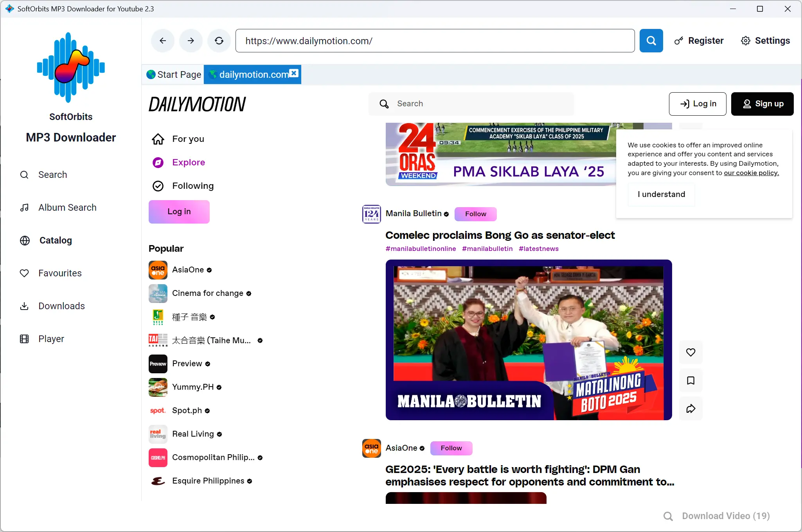Open the Real Living channel

(x=185, y=434)
